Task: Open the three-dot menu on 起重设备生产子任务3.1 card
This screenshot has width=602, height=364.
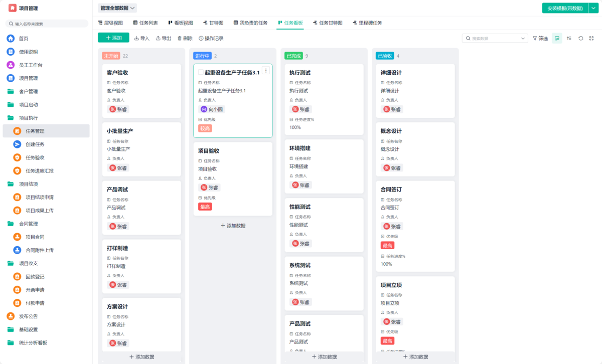Action: coord(266,71)
